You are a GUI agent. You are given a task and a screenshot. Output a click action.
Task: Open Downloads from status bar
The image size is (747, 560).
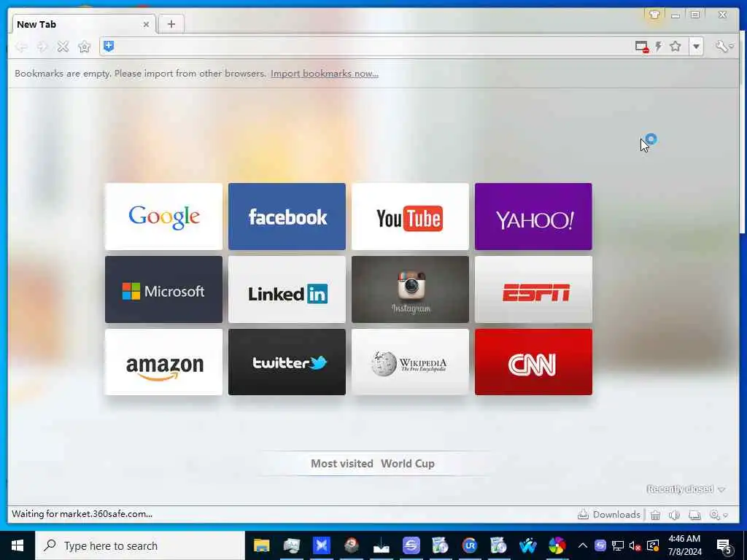coord(609,515)
